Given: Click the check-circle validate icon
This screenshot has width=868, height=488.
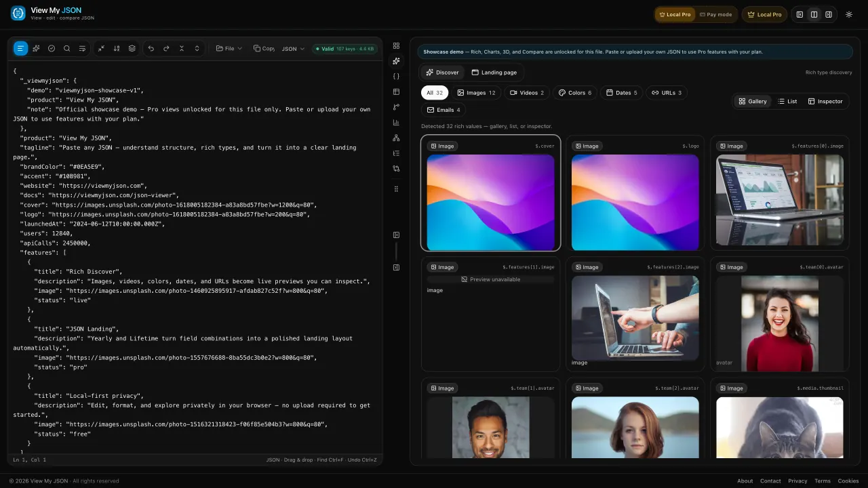Looking at the screenshot, I should coord(52,49).
